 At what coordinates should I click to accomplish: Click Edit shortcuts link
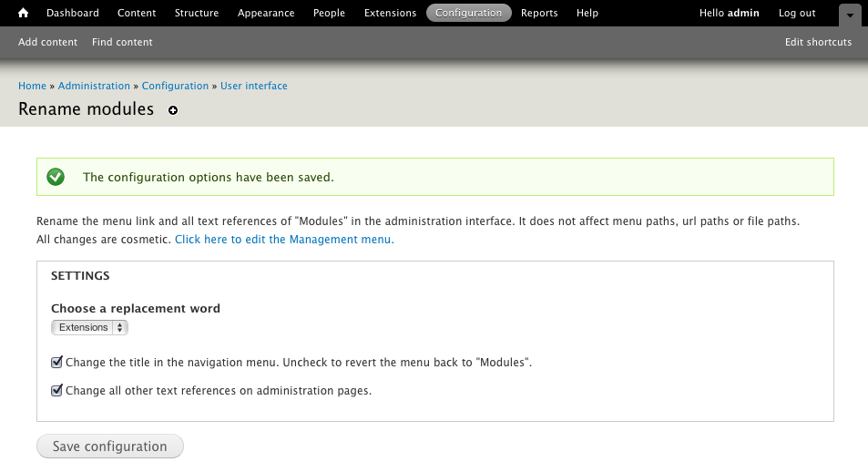point(818,42)
